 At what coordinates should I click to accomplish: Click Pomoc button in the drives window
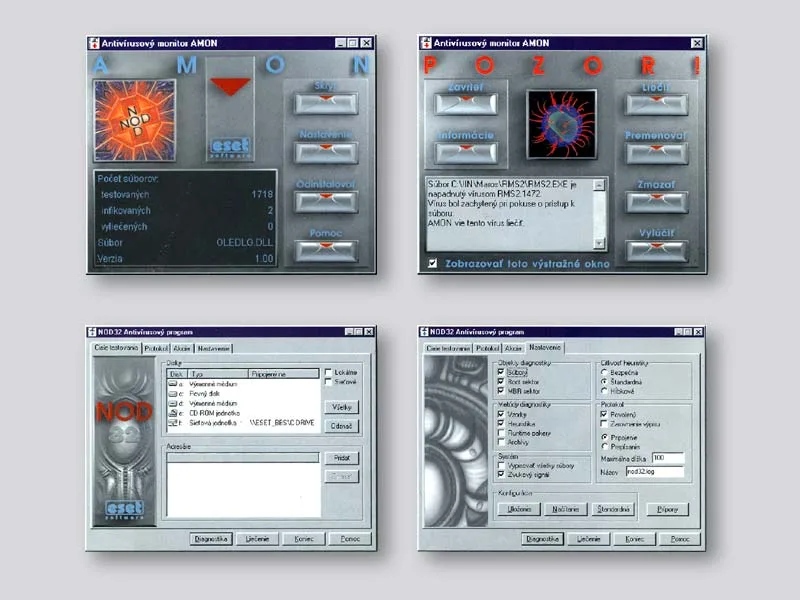350,539
